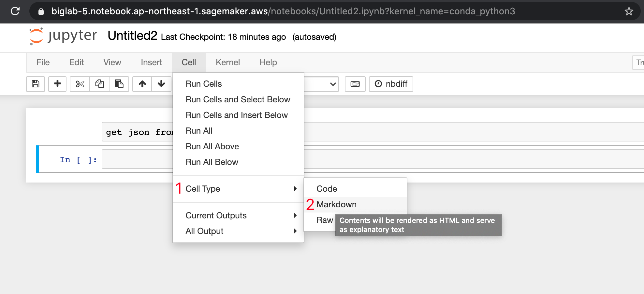This screenshot has height=294, width=644.
Task: Move selected cell down arrow
Action: coord(161,84)
